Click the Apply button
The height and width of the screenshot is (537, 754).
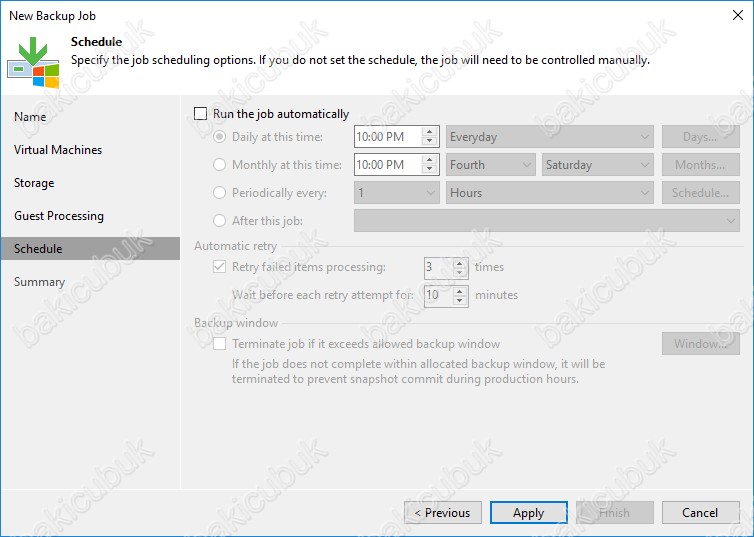tap(528, 512)
